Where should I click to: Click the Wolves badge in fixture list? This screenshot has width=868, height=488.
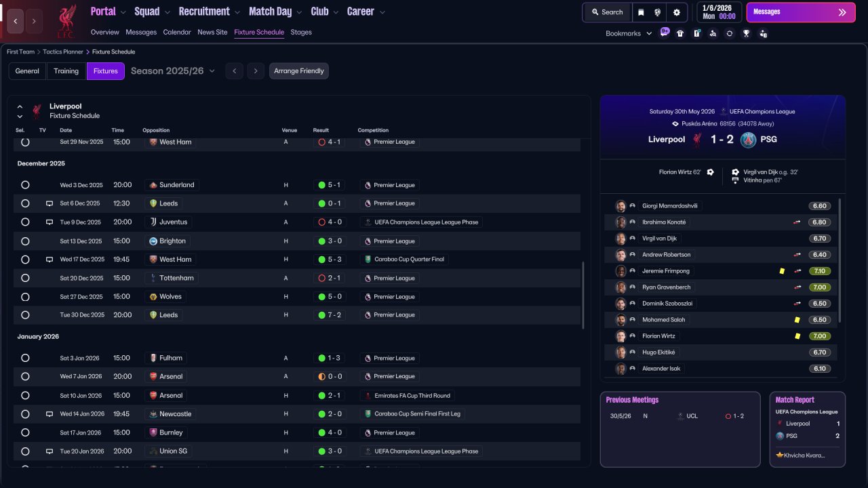(x=154, y=297)
